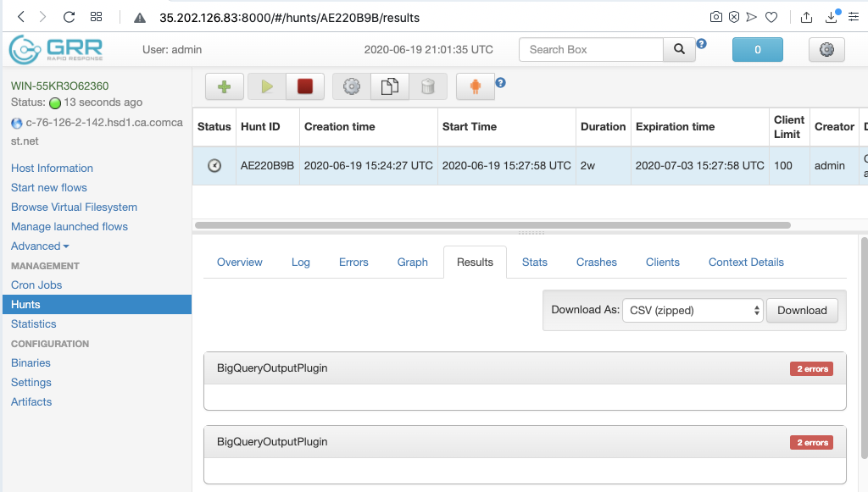868x492 pixels.
Task: Open the Download As format dropdown
Action: pos(693,310)
